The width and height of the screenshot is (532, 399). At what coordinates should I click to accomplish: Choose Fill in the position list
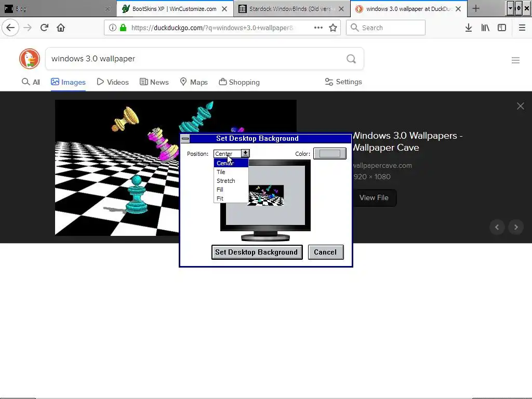(231, 190)
